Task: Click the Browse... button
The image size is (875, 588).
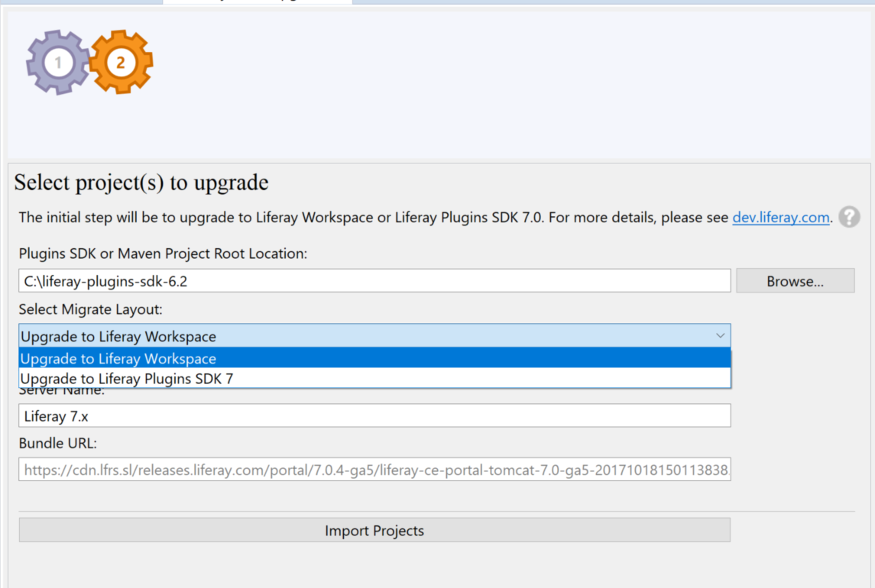Action: [796, 280]
